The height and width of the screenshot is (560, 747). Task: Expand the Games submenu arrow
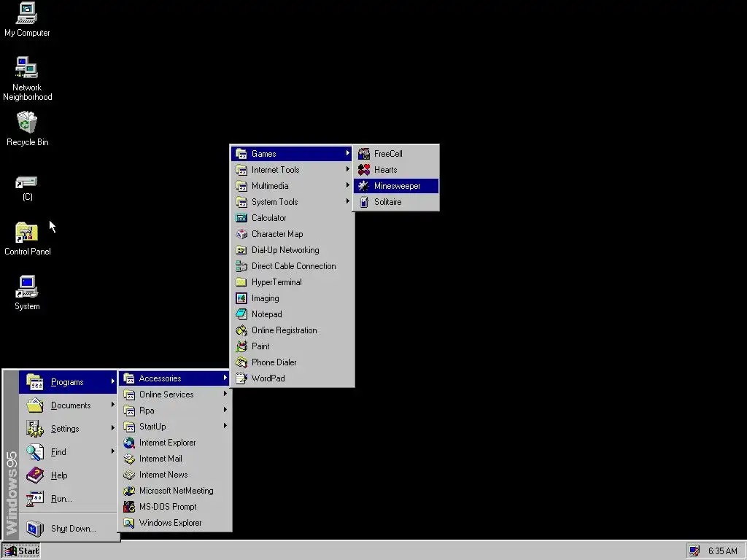348,153
